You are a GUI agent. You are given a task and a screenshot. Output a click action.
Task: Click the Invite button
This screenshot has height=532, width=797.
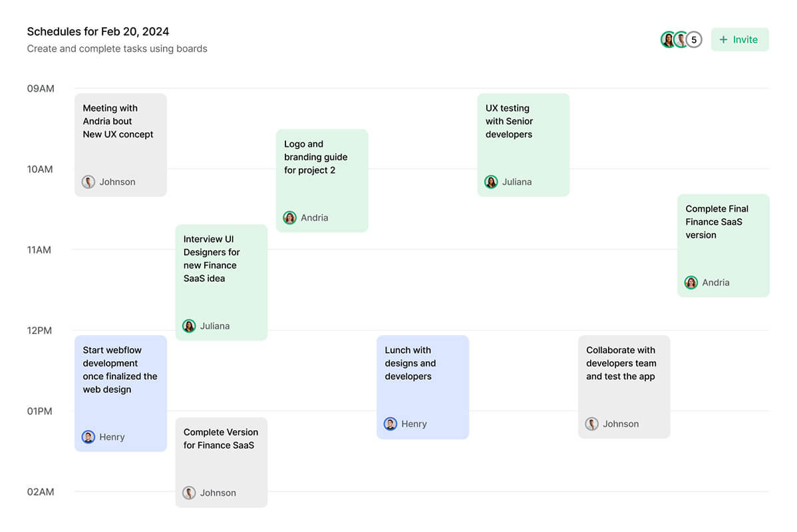(739, 40)
